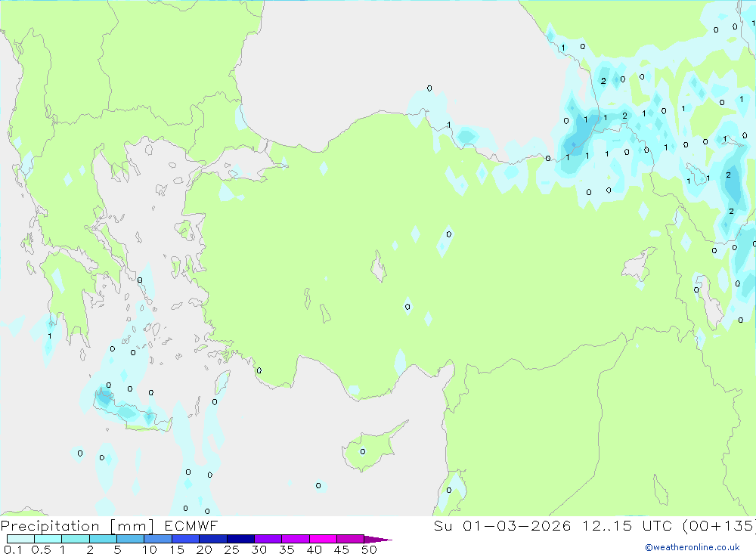Click the legend label '0.1'
Image resolution: width=756 pixels, height=554 pixels.
pos(13,549)
